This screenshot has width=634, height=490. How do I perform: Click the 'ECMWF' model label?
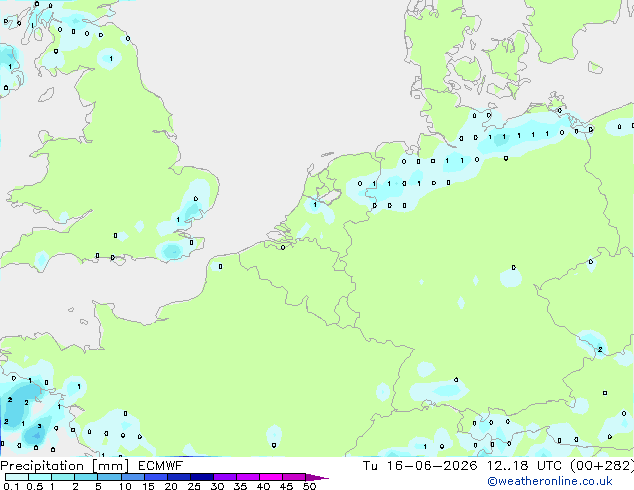[161, 466]
